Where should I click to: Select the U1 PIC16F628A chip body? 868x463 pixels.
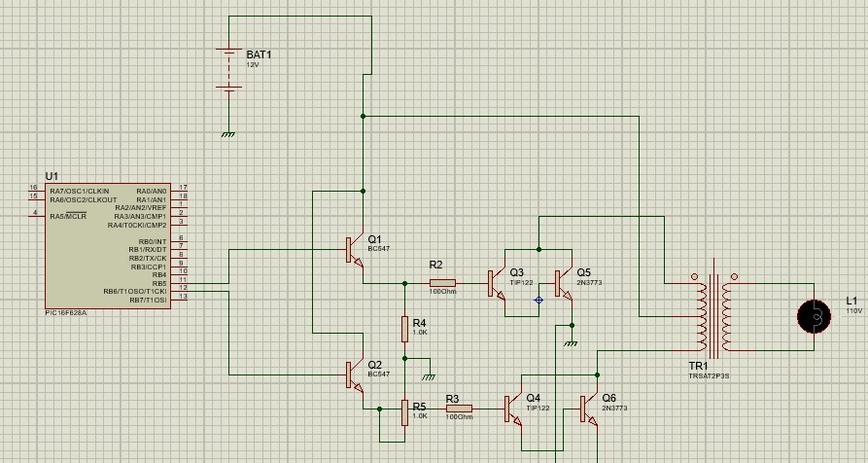108,246
